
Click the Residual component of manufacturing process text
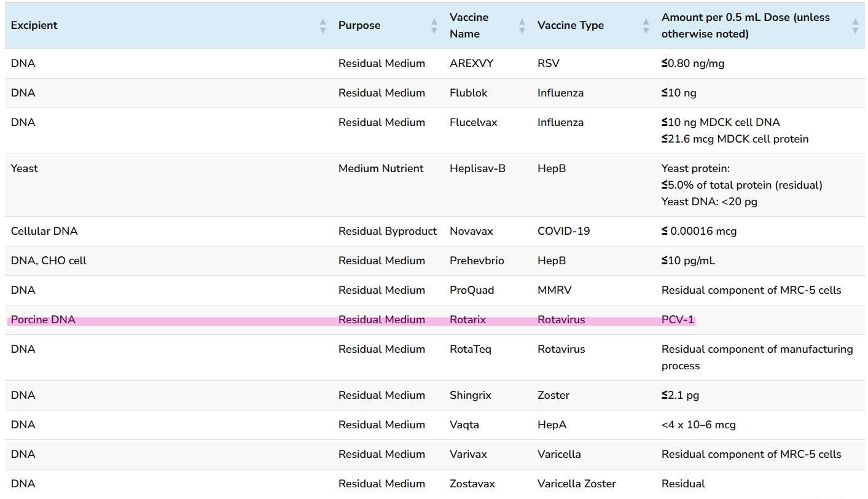click(x=757, y=358)
